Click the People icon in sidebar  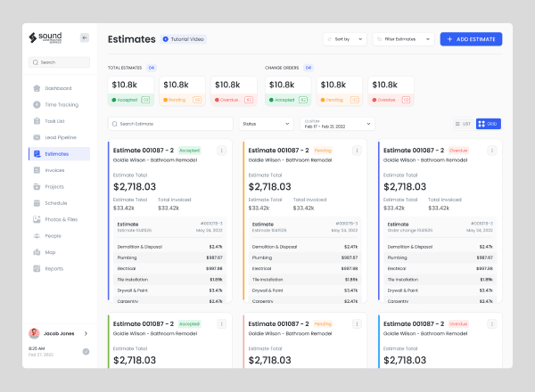tap(37, 235)
